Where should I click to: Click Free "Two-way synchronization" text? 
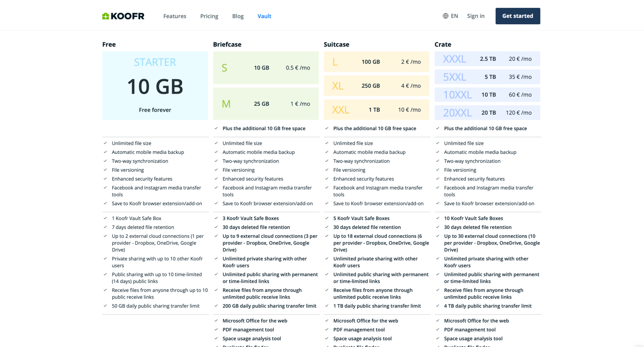point(140,161)
